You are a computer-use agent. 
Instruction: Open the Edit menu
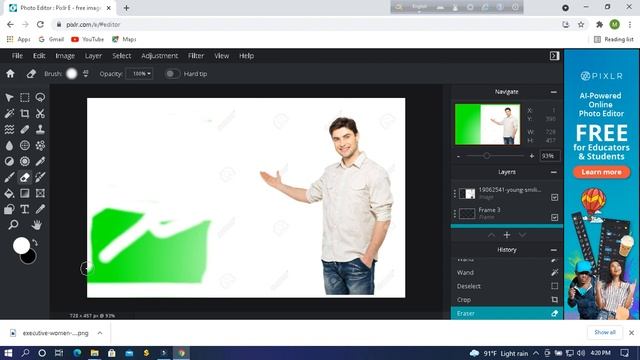39,56
